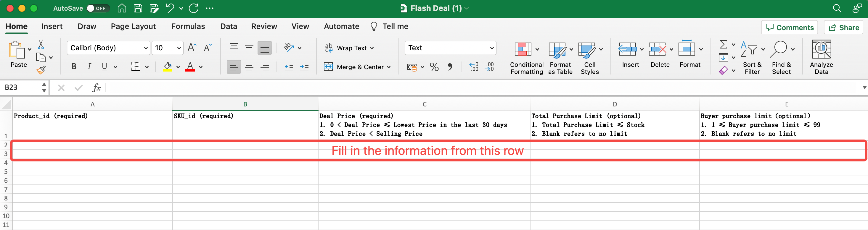Click the Format Painter brush icon
The image size is (868, 230).
[41, 70]
